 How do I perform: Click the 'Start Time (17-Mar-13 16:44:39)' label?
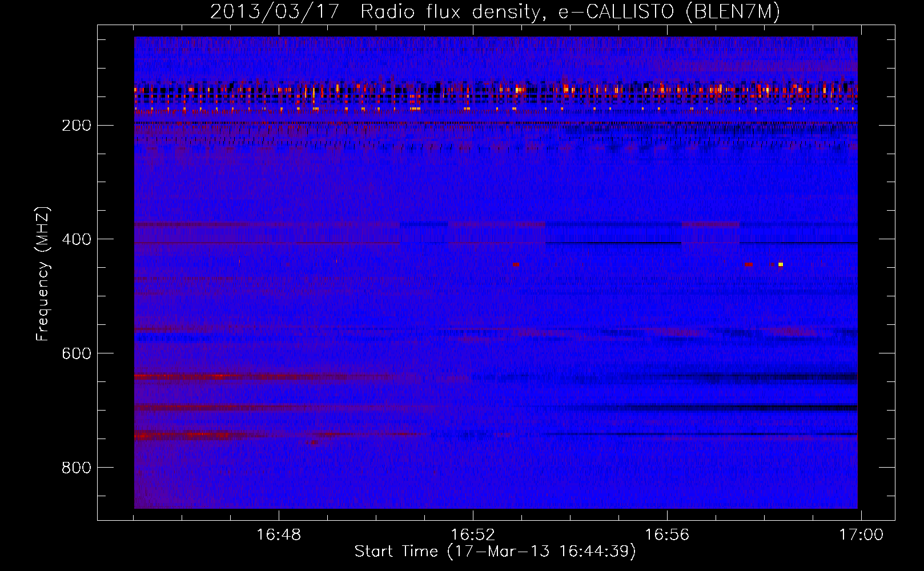[495, 552]
